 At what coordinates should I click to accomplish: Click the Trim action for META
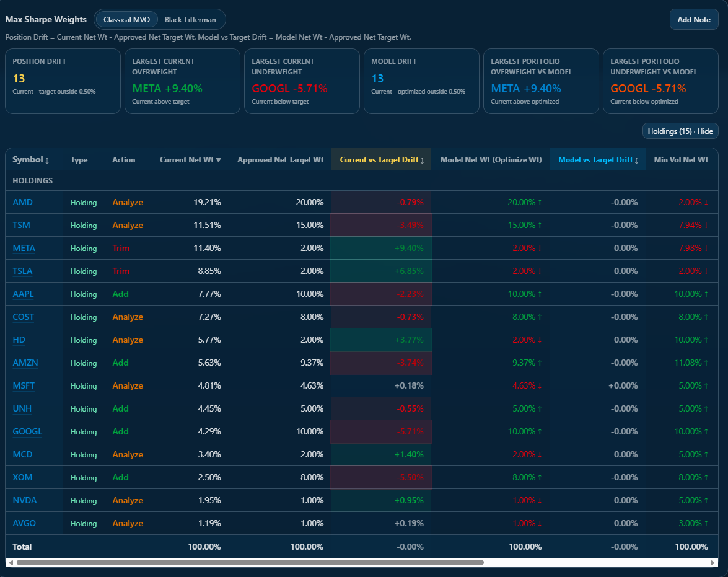pyautogui.click(x=121, y=248)
